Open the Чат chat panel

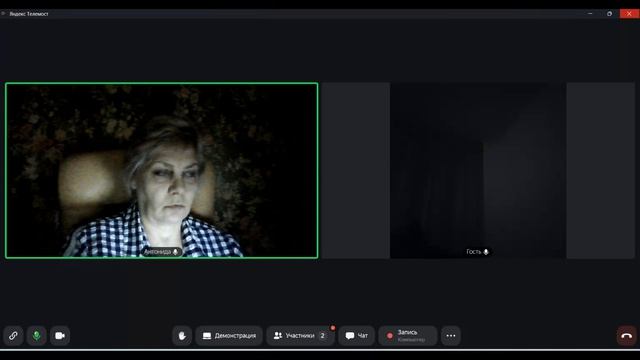[x=356, y=336]
